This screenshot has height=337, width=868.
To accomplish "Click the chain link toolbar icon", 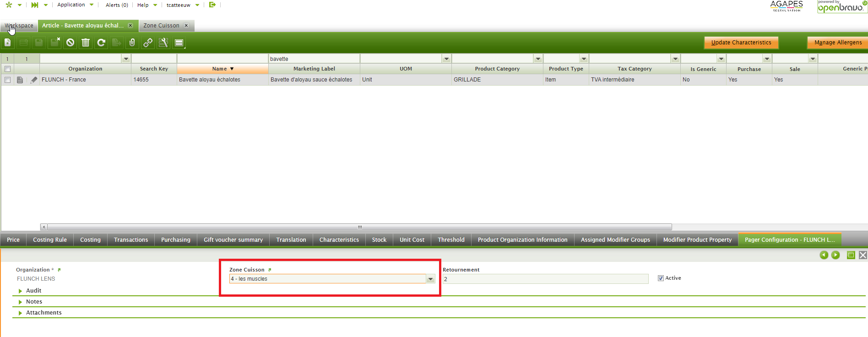I will point(148,43).
